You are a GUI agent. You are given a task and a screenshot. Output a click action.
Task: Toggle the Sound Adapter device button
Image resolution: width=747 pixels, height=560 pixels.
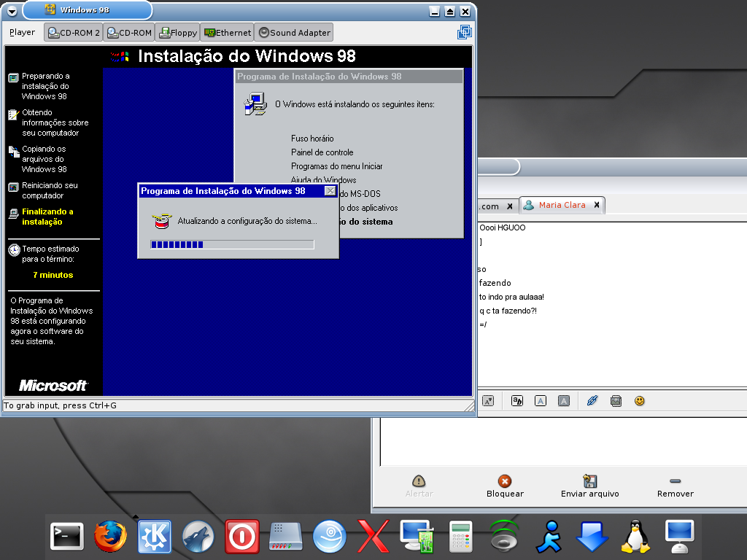(294, 32)
